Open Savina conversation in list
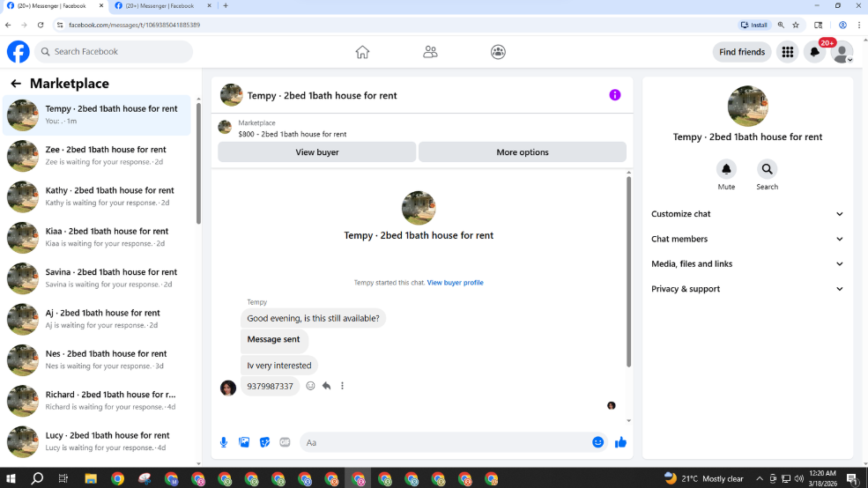Screen dimensions: 868x488 97,279
